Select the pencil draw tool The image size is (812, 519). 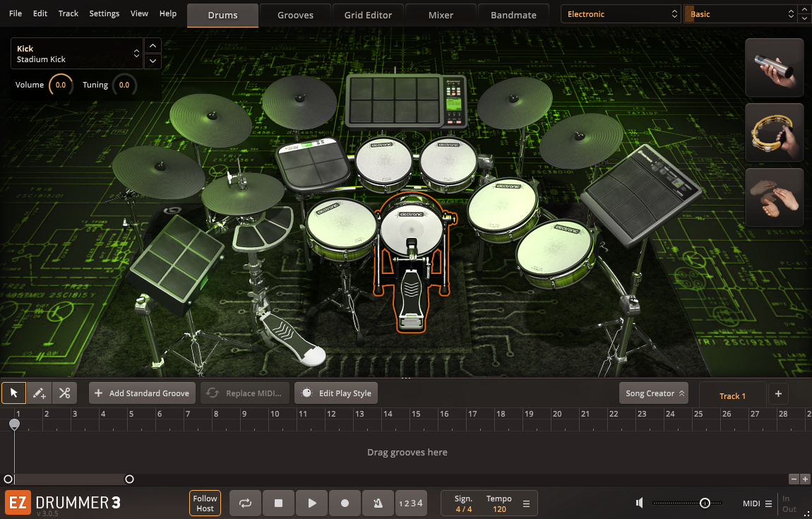[x=40, y=393]
